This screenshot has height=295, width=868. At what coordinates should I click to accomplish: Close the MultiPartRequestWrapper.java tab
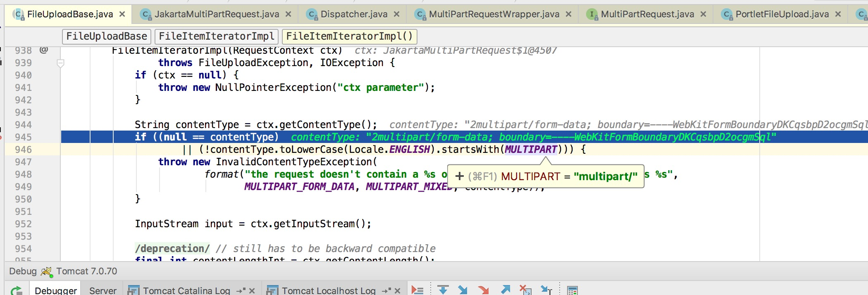pyautogui.click(x=569, y=14)
